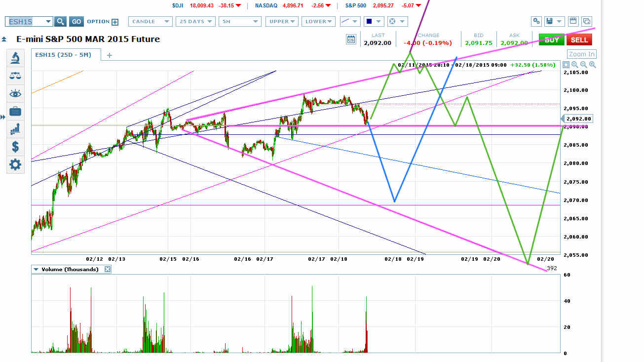The image size is (644, 362).
Task: Open the dollar sign trading icon
Action: [15, 147]
